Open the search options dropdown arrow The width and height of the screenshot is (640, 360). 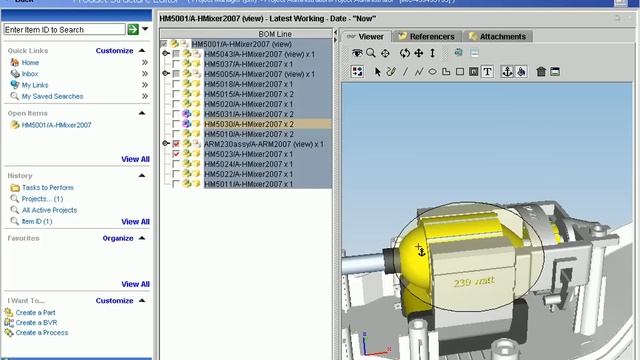coord(145,29)
